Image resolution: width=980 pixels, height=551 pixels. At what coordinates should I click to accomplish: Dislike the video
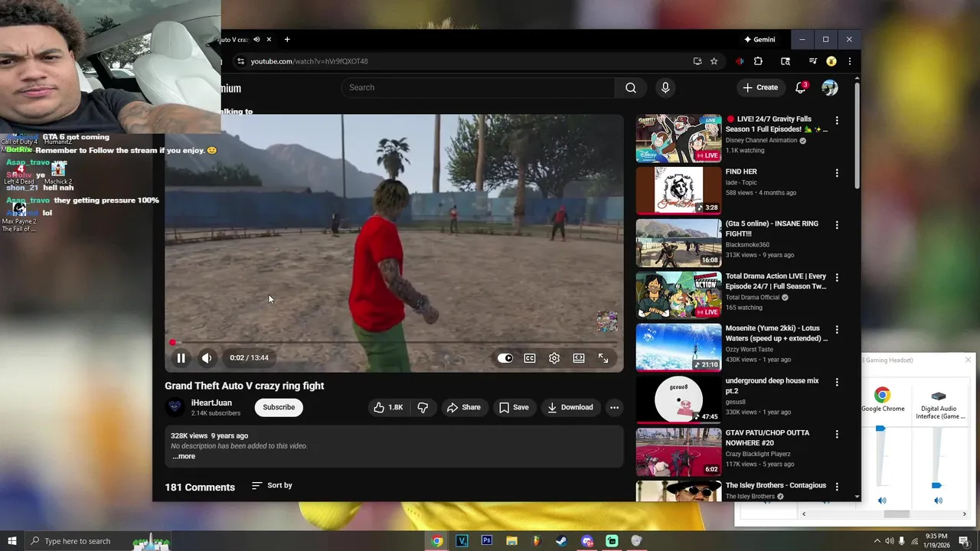423,407
